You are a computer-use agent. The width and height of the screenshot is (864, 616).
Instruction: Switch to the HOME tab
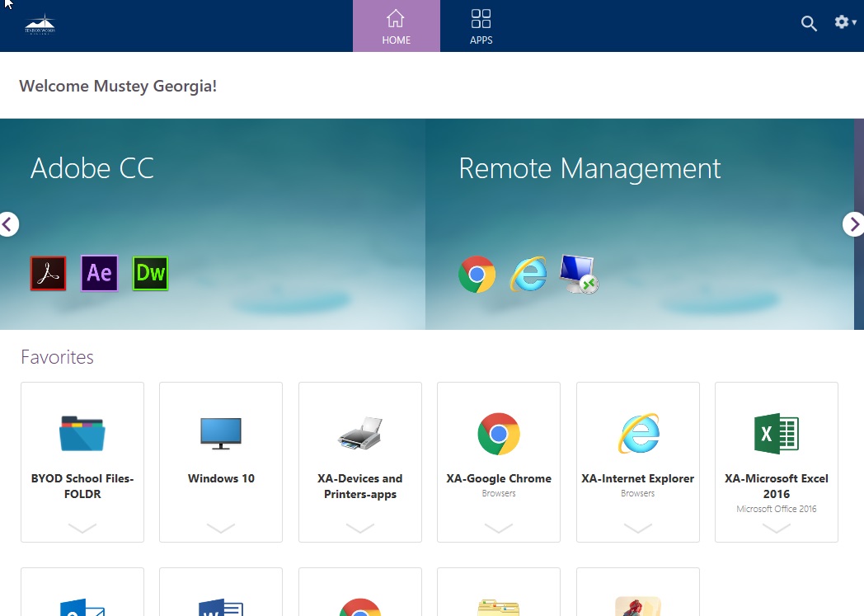pyautogui.click(x=397, y=26)
